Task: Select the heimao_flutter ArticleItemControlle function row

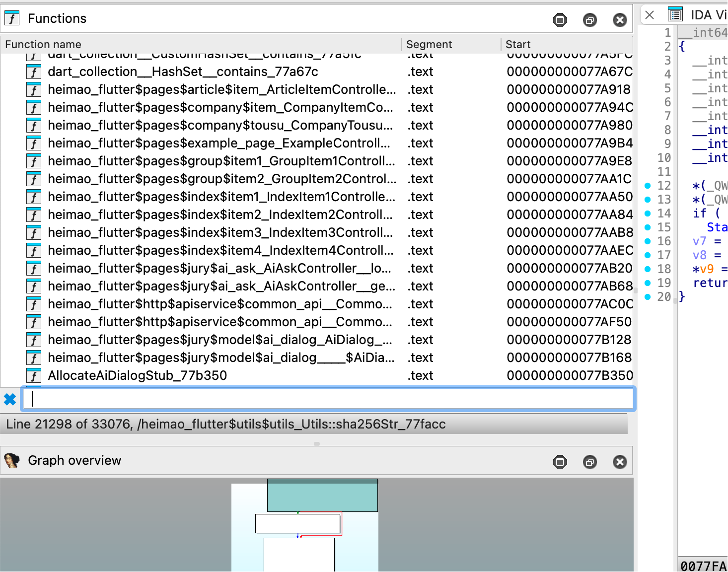Action: tap(222, 90)
